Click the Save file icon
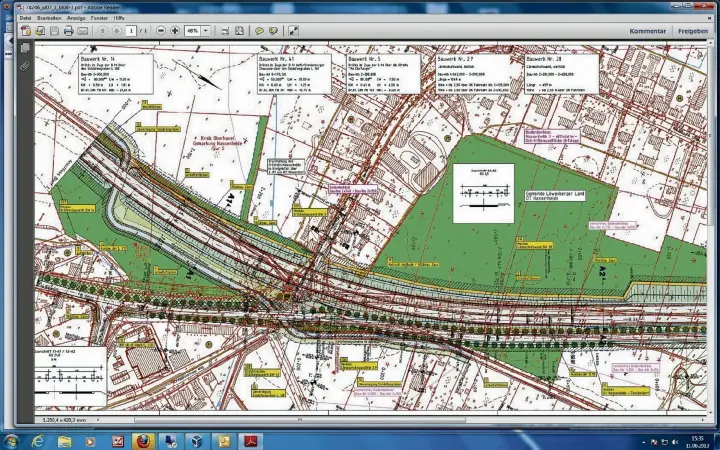 [54, 31]
